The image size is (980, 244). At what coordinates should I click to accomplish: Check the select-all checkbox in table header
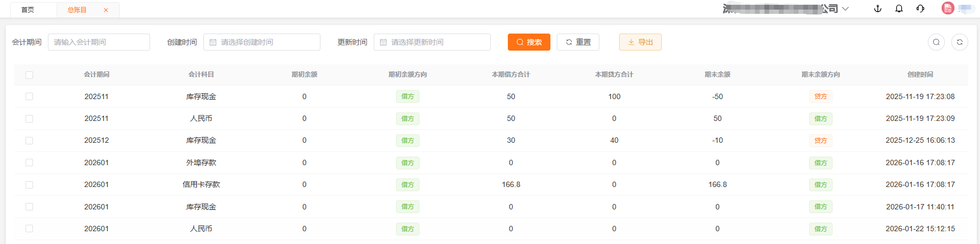(x=29, y=75)
